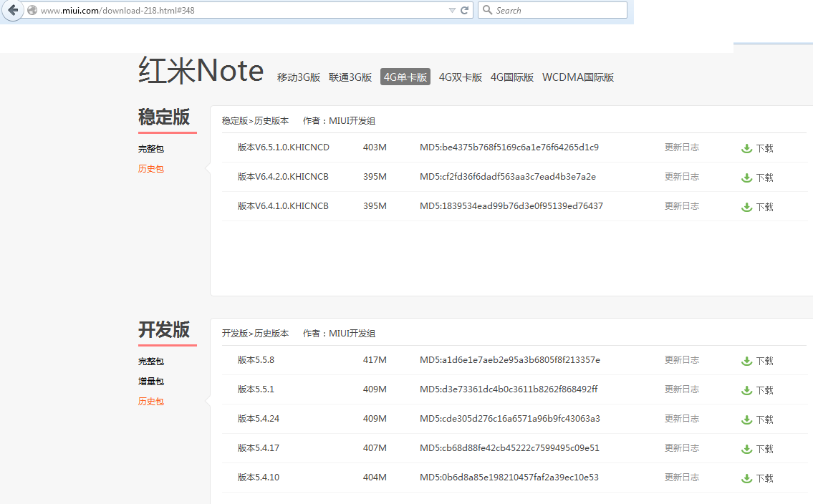Click download icon for version 5.4.24
Viewport: 813px width, 504px height.
pyautogui.click(x=746, y=420)
